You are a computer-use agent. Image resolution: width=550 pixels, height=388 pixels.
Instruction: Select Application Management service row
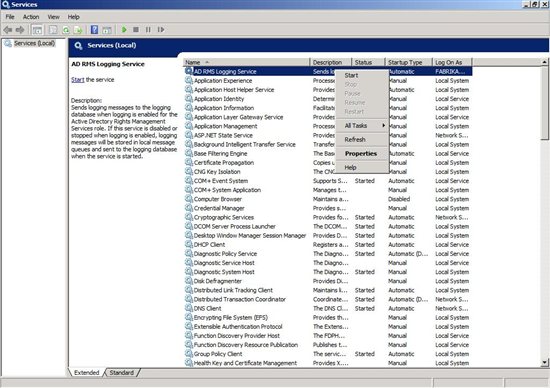pyautogui.click(x=328, y=126)
